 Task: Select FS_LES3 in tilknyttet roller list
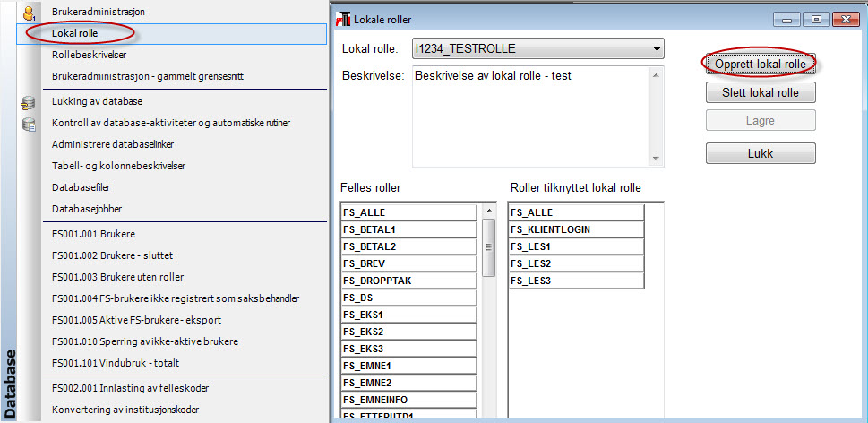pyautogui.click(x=577, y=281)
